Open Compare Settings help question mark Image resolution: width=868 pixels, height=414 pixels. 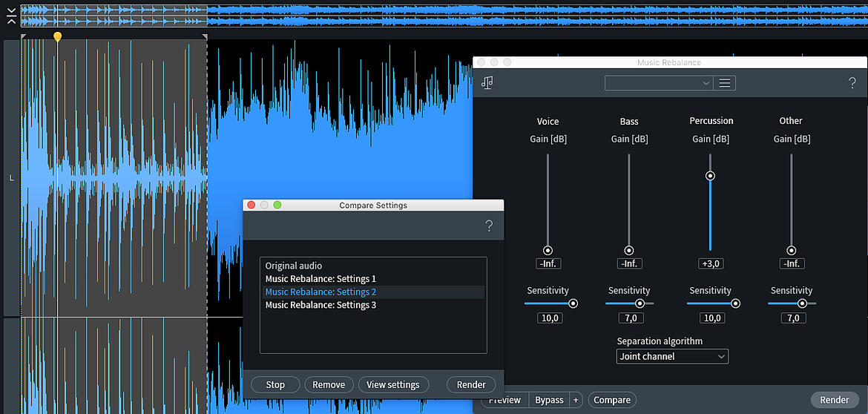click(489, 226)
